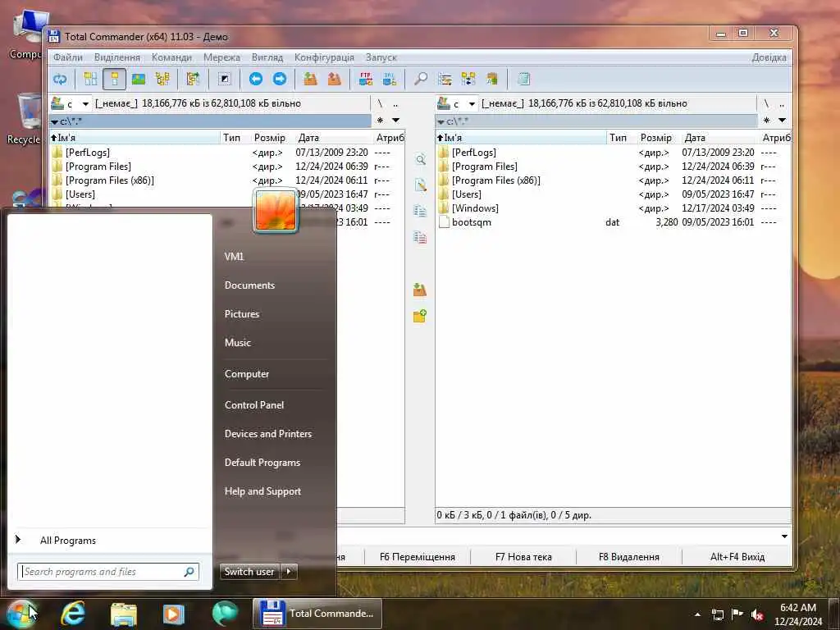This screenshot has height=630, width=840.
Task: Click the view file icon between panels
Action: 421,160
